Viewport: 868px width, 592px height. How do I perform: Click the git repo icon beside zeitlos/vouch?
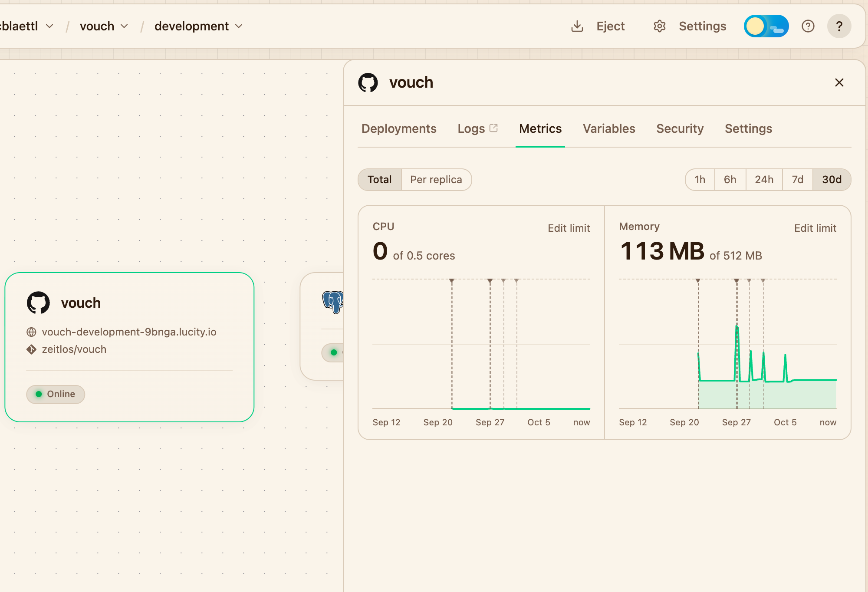(31, 349)
